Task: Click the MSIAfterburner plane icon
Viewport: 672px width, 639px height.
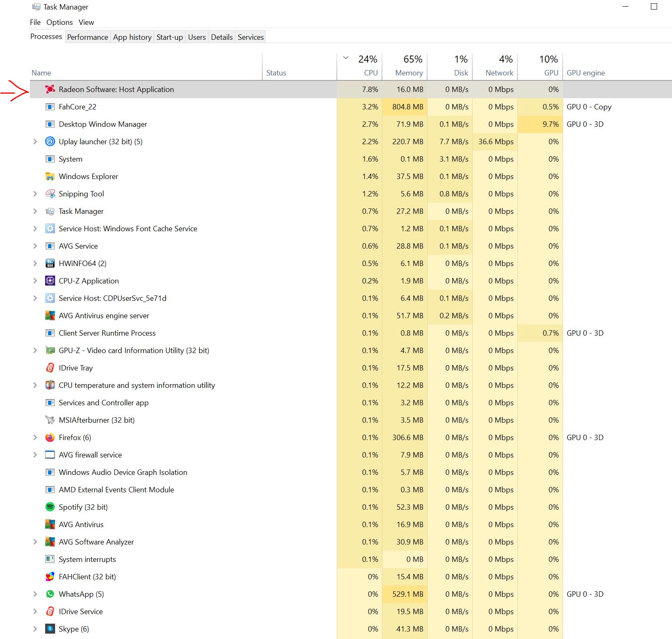Action: coord(50,420)
